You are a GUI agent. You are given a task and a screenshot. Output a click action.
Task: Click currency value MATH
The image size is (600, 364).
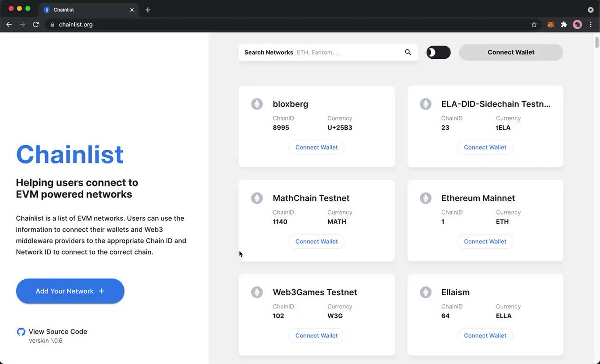click(337, 222)
